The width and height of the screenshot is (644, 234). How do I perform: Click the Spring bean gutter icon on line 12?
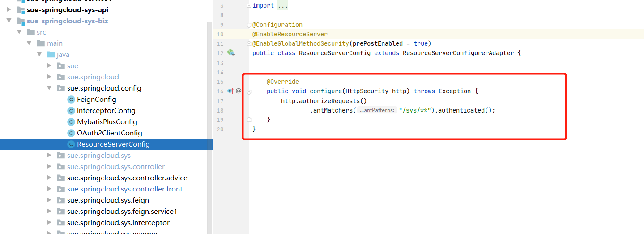231,53
